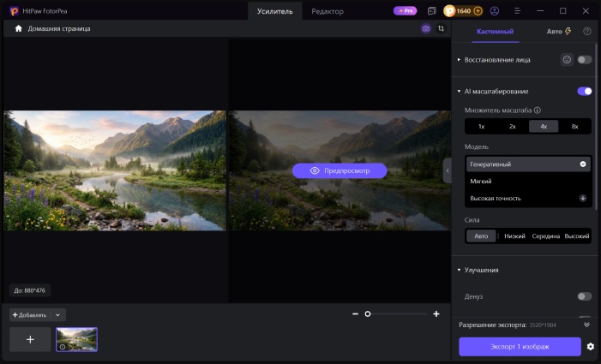Open export settings gear icon

click(x=591, y=346)
